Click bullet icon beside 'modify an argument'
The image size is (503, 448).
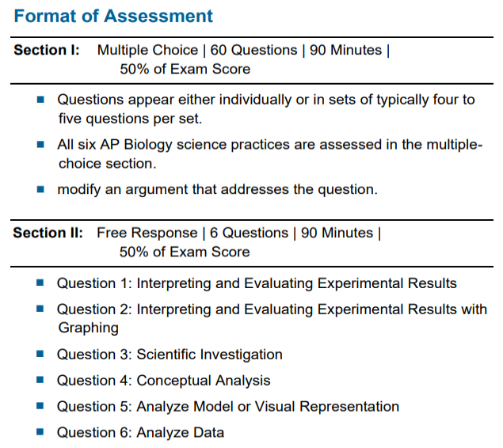pos(40,189)
